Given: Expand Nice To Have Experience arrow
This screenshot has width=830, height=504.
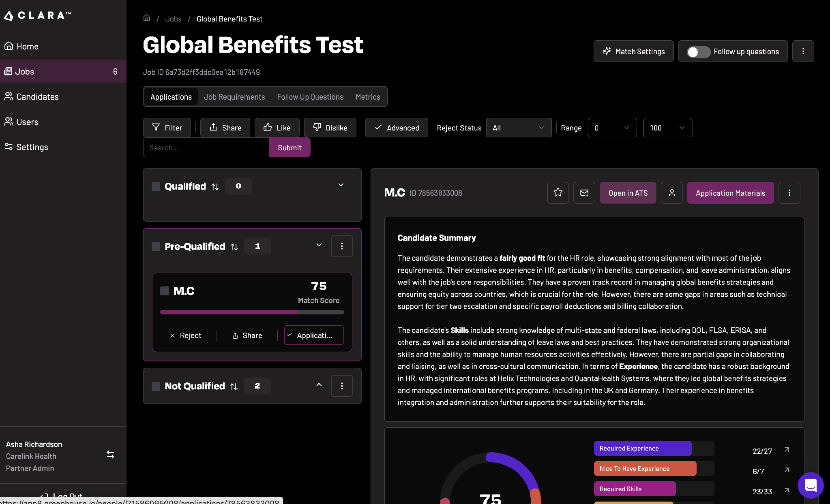Looking at the screenshot, I should pyautogui.click(x=787, y=470).
